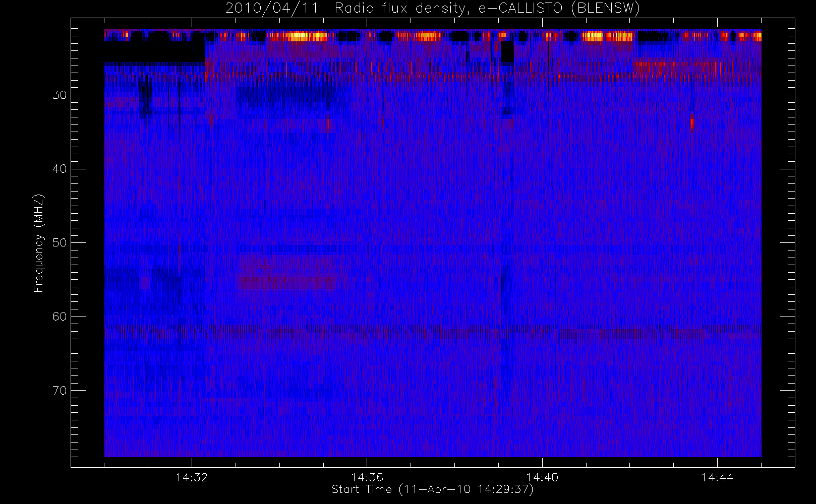Click the 14:36 time tick label
The image size is (816, 504).
click(367, 477)
